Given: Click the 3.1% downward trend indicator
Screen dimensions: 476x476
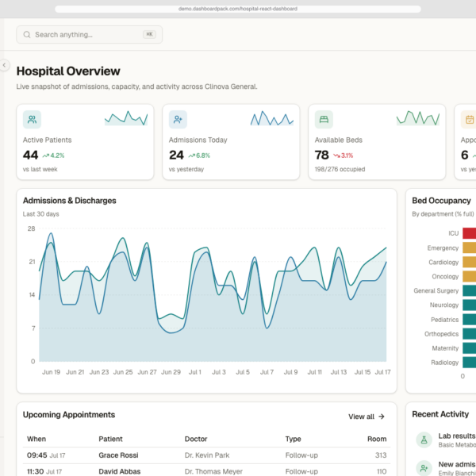Looking at the screenshot, I should coord(343,155).
